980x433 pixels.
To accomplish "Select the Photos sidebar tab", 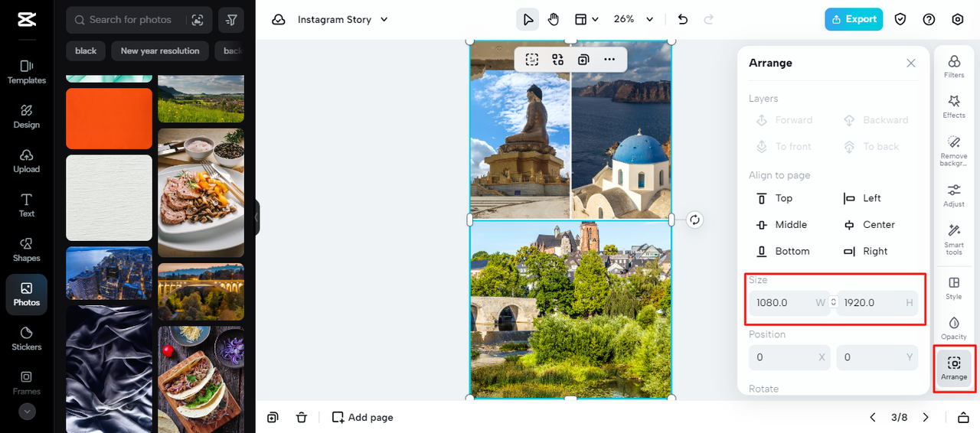I will (x=27, y=295).
